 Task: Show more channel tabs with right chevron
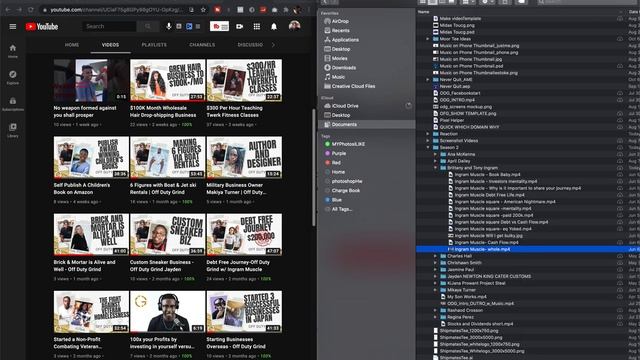[x=273, y=45]
